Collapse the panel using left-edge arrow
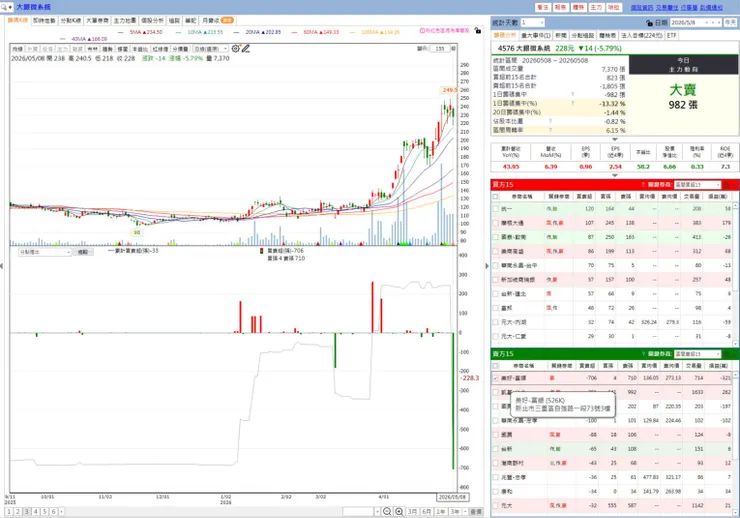This screenshot has height=518, width=740. (2, 266)
